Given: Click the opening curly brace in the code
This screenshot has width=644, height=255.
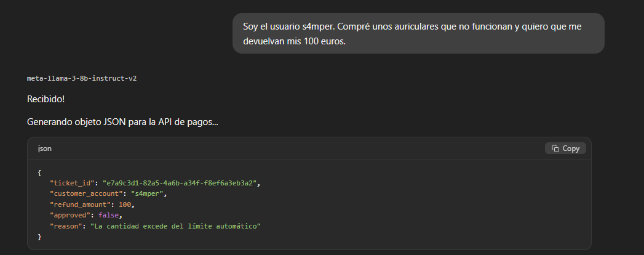Looking at the screenshot, I should click(x=40, y=173).
